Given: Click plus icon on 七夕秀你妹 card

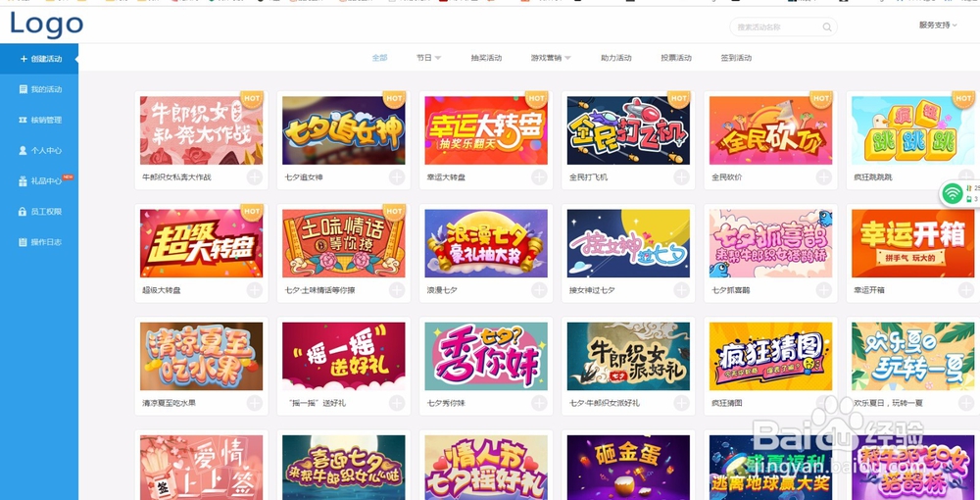Looking at the screenshot, I should (539, 403).
